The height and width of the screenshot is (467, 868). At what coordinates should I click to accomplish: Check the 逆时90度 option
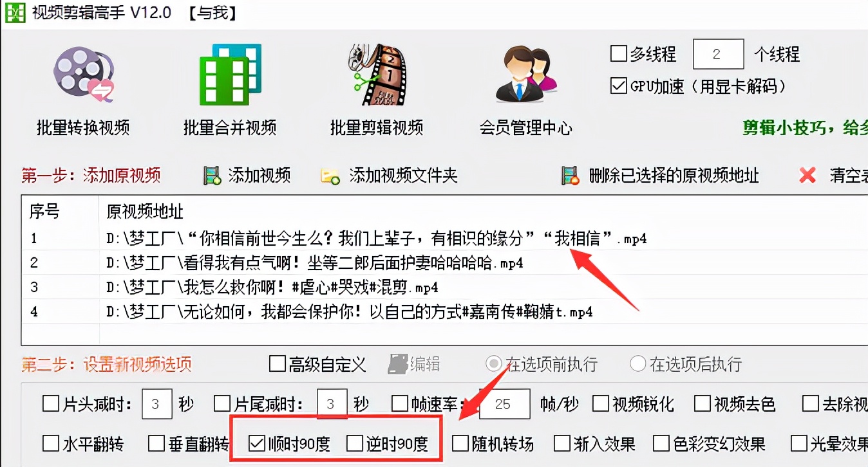(355, 443)
